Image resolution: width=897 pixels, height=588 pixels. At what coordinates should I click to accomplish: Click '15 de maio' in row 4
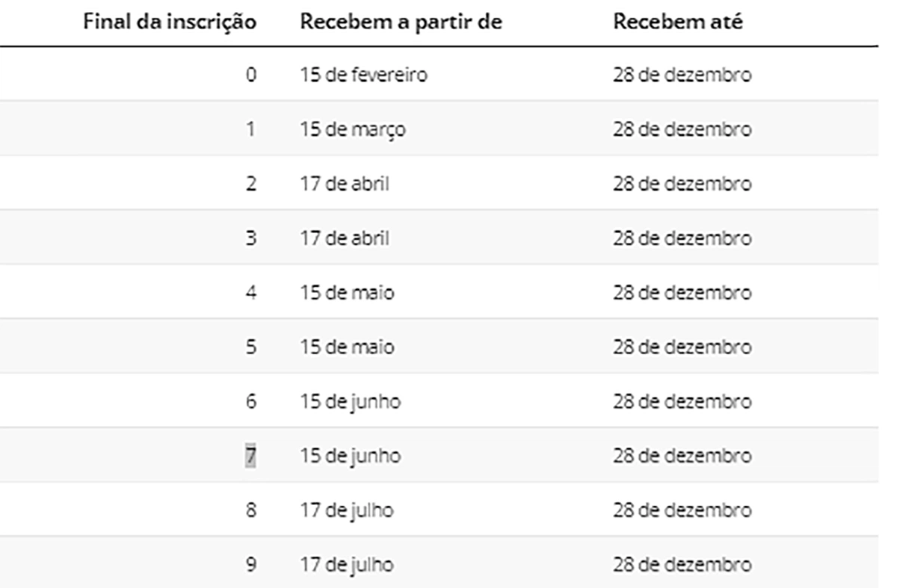tap(347, 293)
